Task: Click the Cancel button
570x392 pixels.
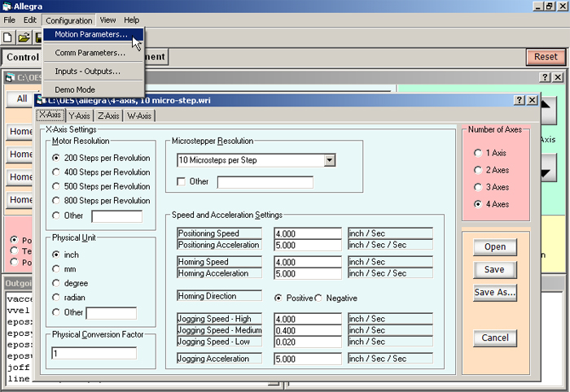Action: 495,338
